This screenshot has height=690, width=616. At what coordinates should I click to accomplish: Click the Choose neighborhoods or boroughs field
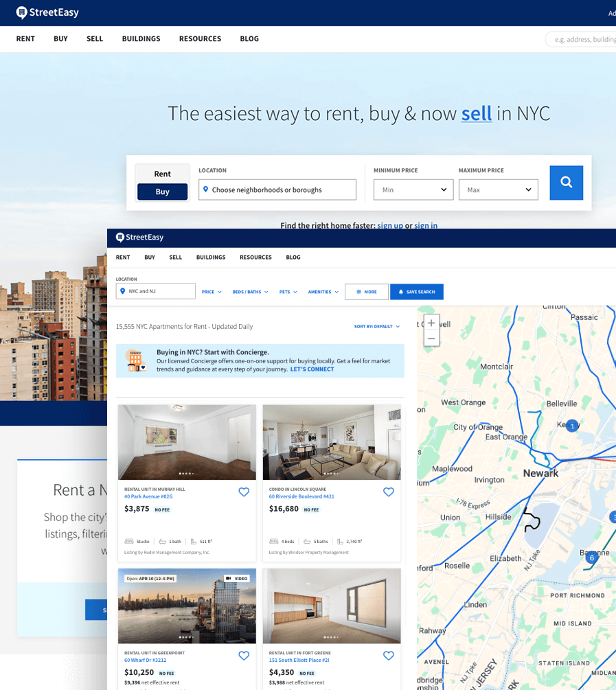[277, 189]
